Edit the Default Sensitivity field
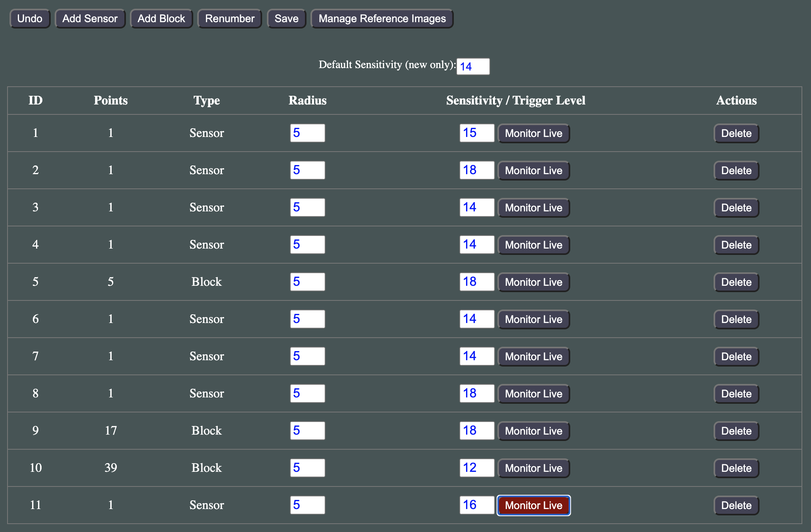The image size is (811, 532). (x=473, y=66)
